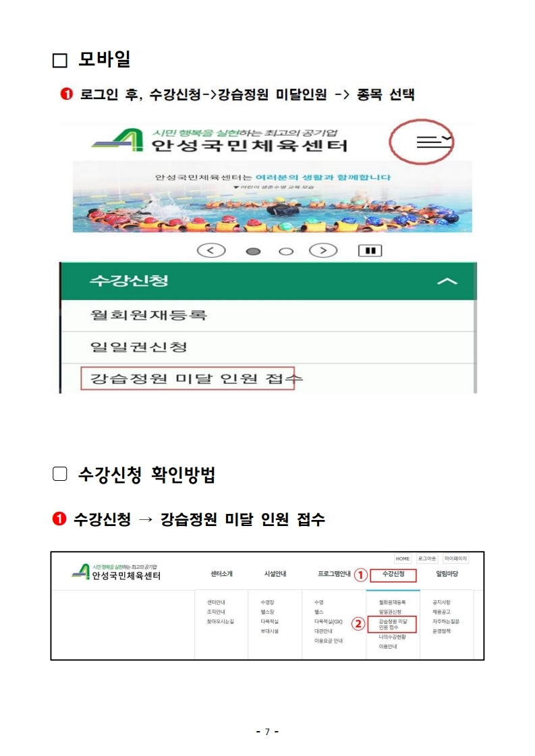This screenshot has width=535, height=756.
Task: Click the previous slide arrow
Action: pos(210,251)
